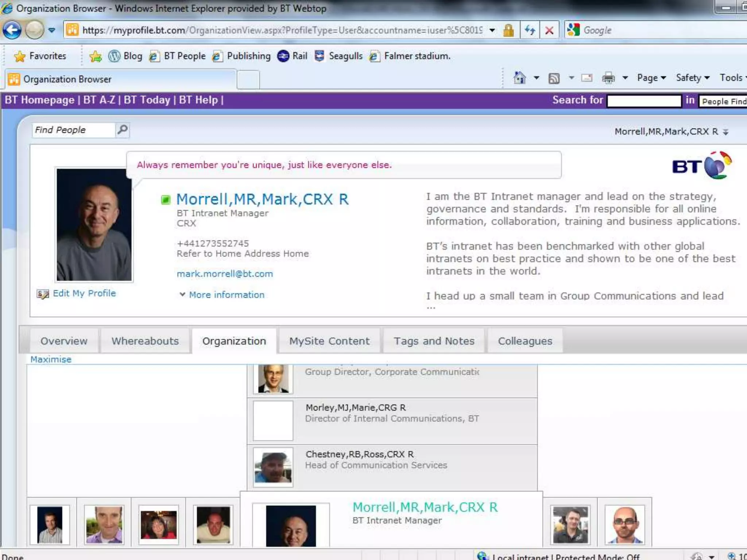Click the Add to Favorites Bar icon

96,56
